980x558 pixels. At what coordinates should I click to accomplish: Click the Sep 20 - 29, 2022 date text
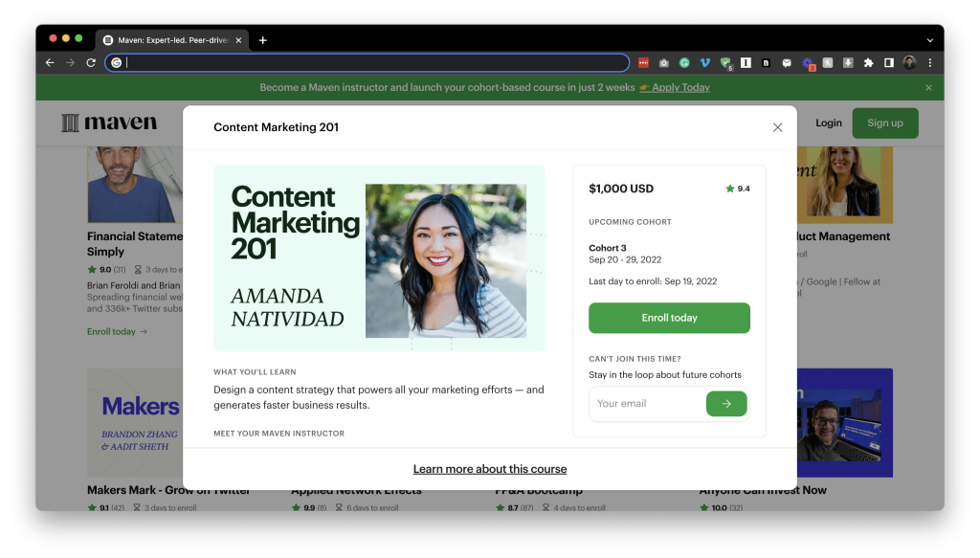625,260
